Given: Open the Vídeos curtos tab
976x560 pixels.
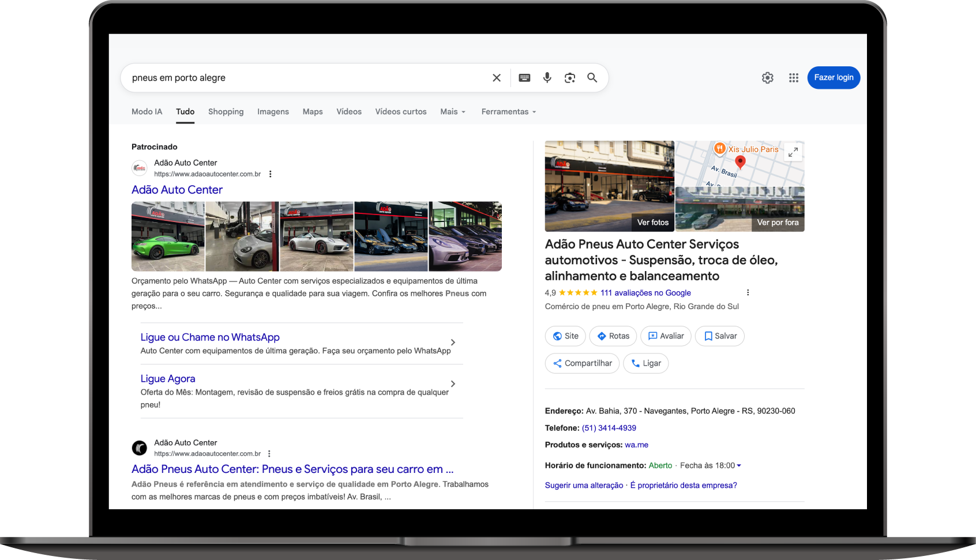Looking at the screenshot, I should click(401, 112).
